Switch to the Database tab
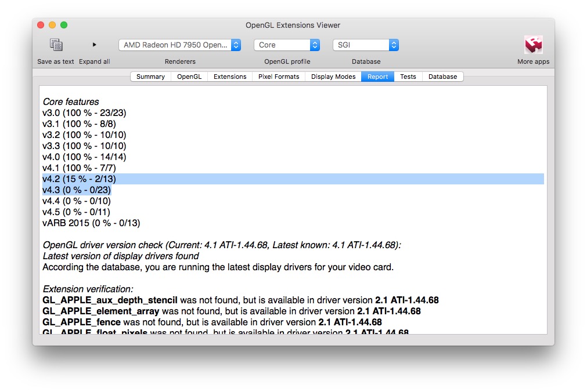This screenshot has height=392, width=587. click(x=443, y=77)
